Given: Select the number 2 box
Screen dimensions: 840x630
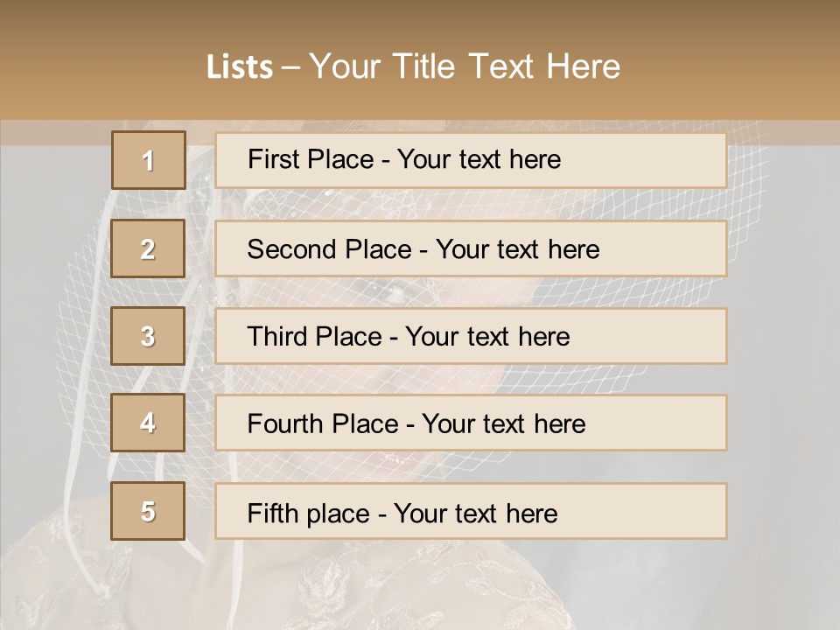Looking at the screenshot, I should coord(148,248).
